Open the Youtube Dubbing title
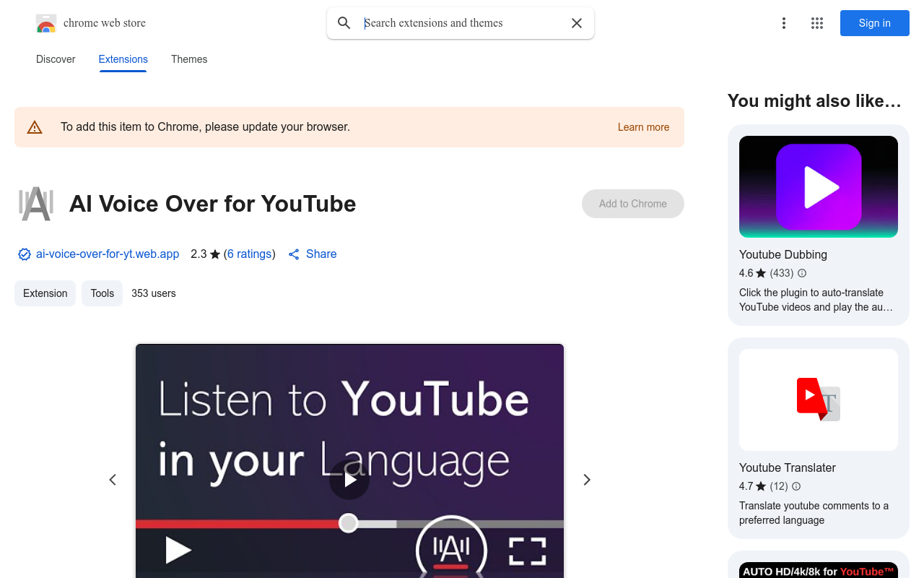 (783, 254)
